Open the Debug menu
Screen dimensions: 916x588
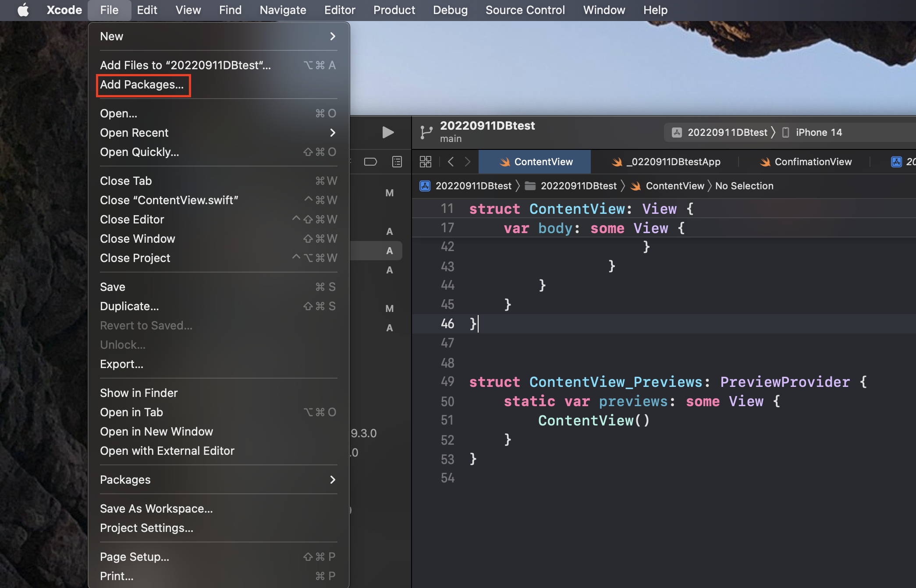coord(450,10)
